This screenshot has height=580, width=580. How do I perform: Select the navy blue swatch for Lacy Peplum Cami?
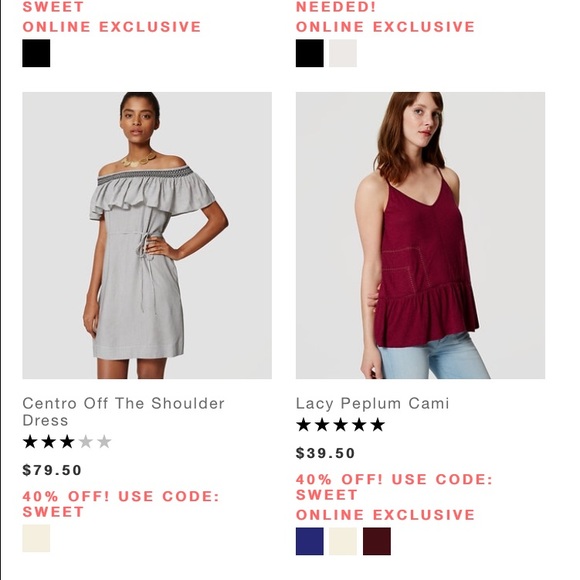(310, 541)
